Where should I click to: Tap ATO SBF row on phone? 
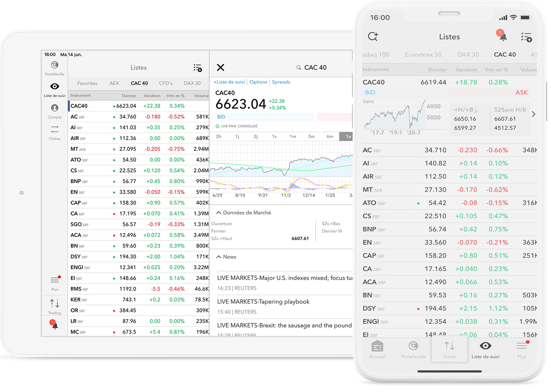(450, 203)
